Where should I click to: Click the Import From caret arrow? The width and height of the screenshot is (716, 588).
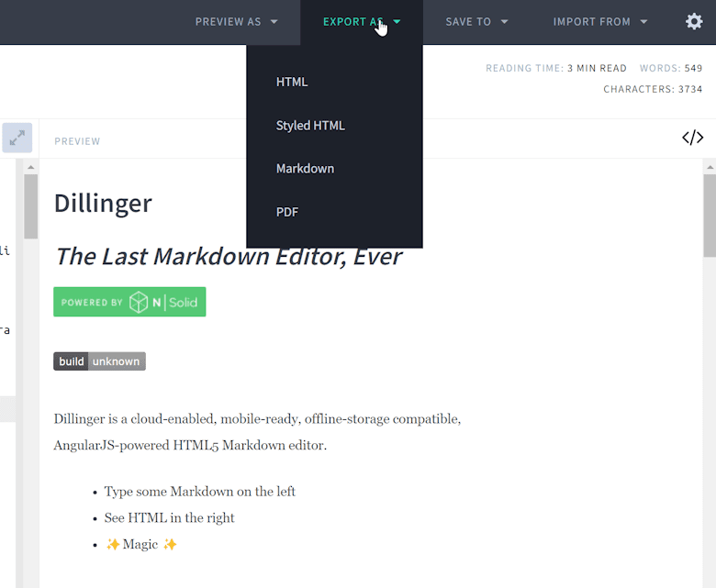(x=643, y=21)
